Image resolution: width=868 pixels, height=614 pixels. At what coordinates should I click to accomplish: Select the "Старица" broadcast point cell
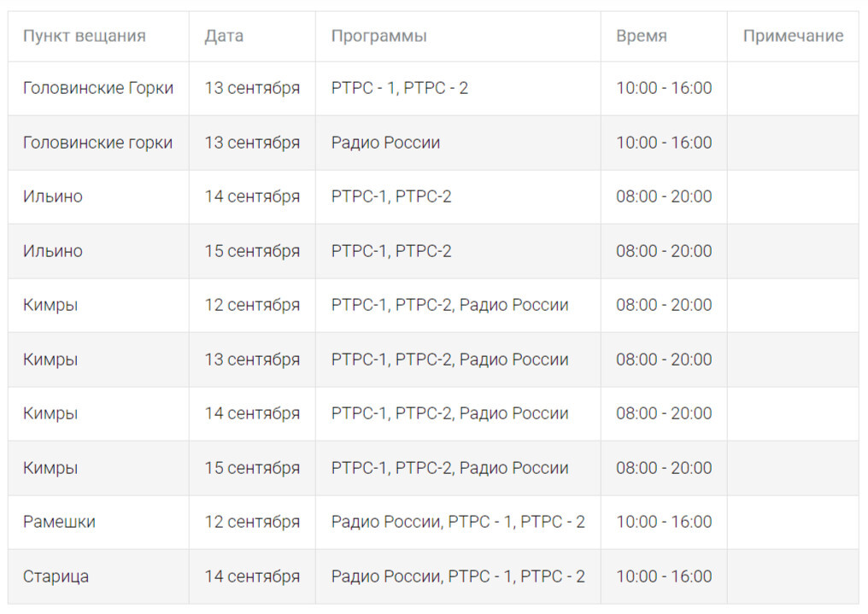tap(56, 576)
